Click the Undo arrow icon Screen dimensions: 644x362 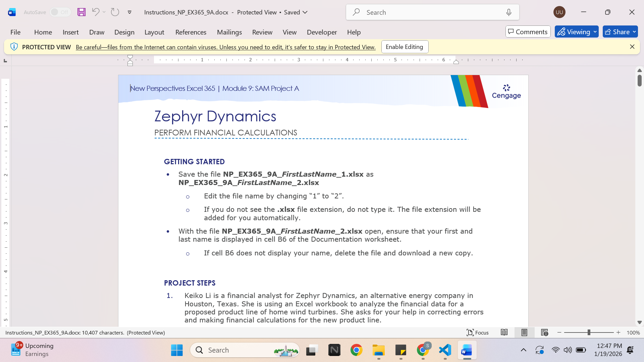point(96,12)
